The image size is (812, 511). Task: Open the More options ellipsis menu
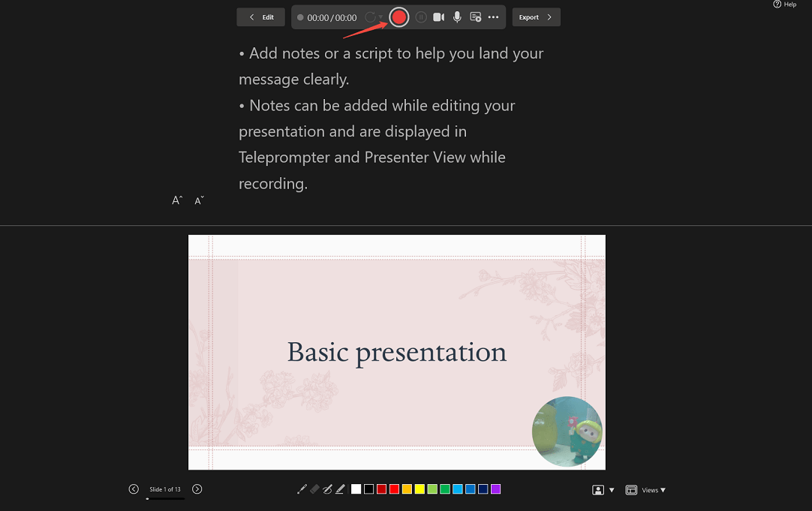click(493, 17)
